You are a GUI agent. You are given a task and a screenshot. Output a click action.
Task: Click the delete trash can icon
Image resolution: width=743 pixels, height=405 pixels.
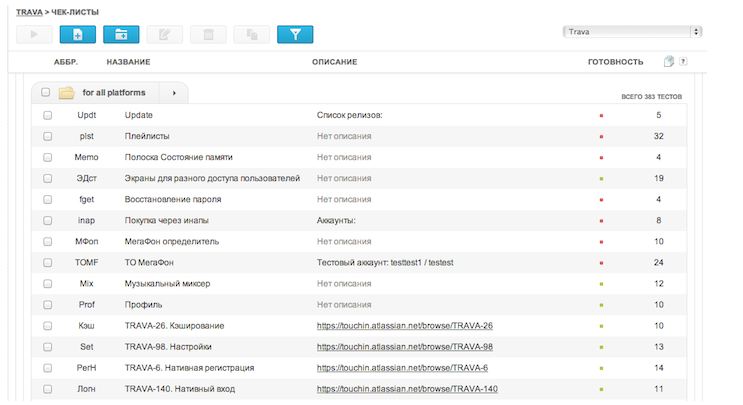click(208, 35)
